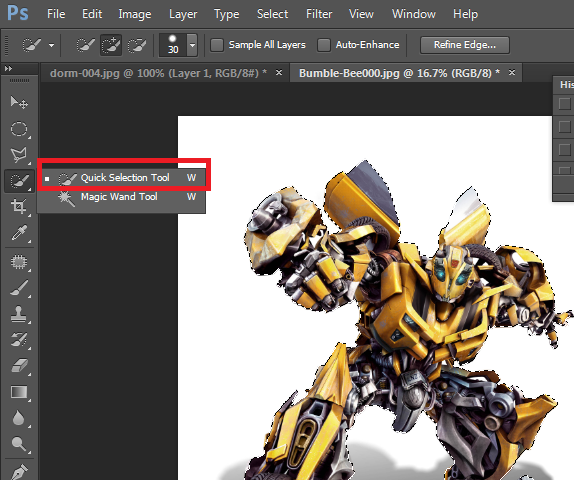
Task: Select the Spot Healing Brush tool
Action: 19,262
